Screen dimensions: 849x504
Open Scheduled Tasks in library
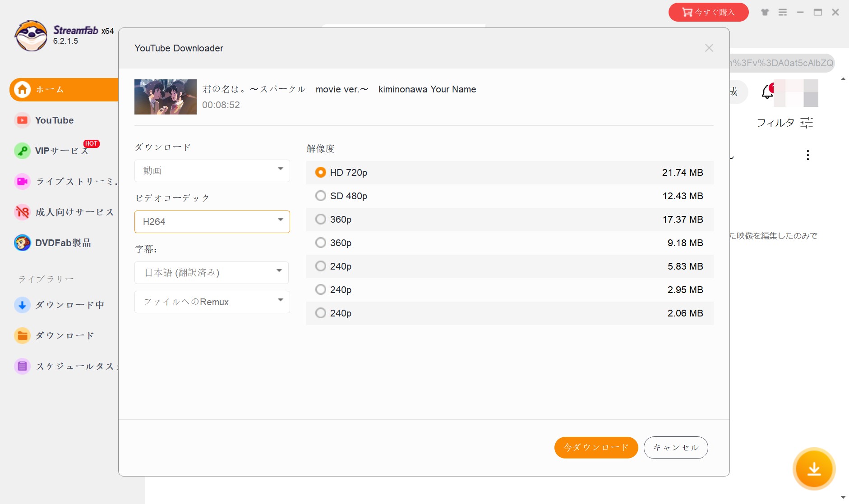coord(77,366)
